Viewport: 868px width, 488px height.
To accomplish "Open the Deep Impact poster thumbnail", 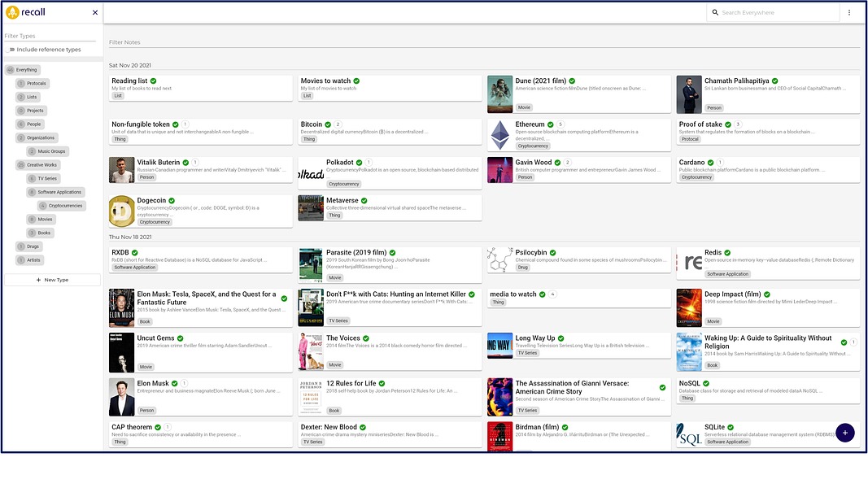I will coord(689,308).
